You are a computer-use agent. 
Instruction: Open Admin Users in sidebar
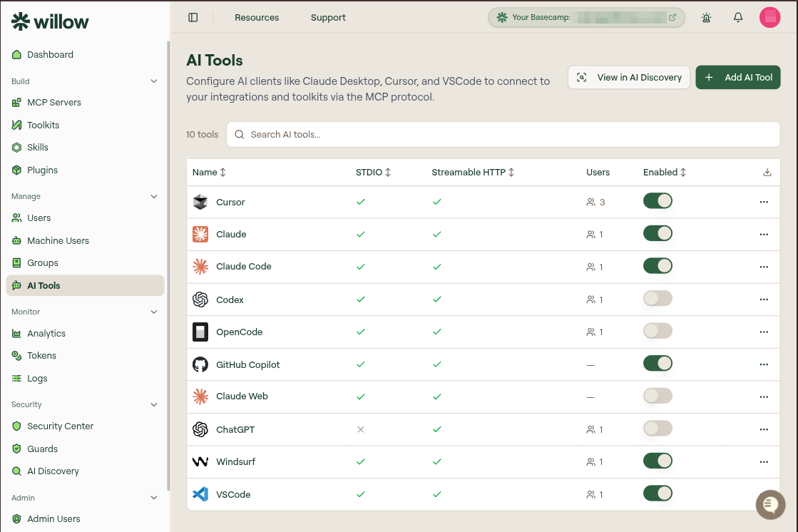click(x=85, y=518)
